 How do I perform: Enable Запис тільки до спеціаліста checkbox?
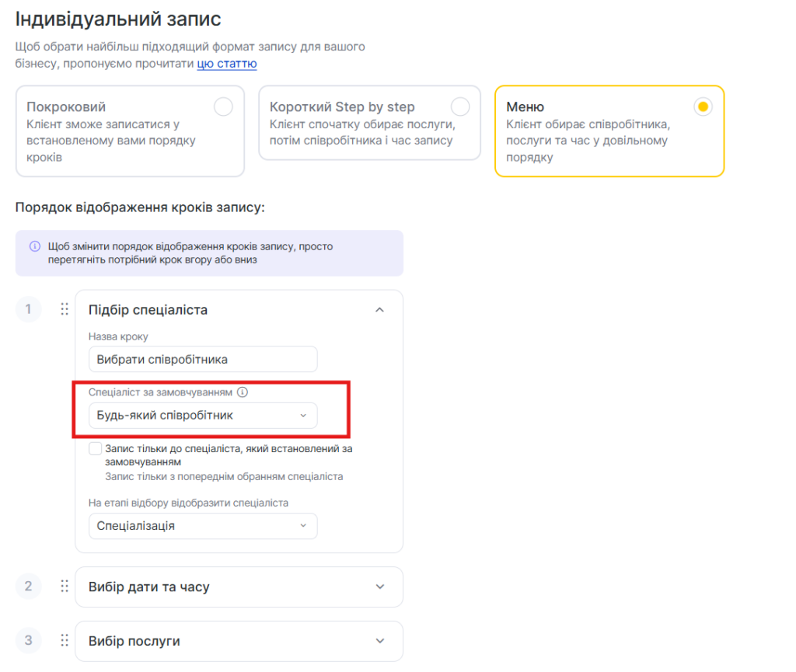click(x=96, y=448)
